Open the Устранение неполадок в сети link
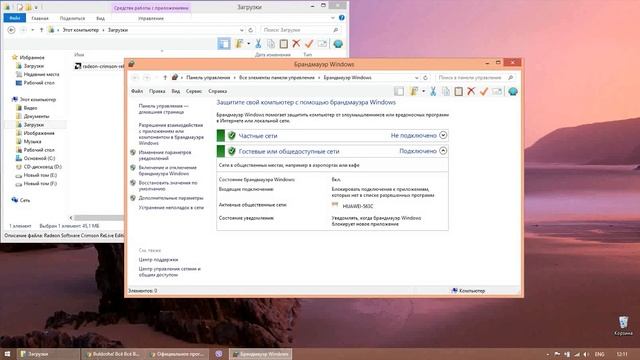This screenshot has height=360, width=640. pyautogui.click(x=171, y=207)
